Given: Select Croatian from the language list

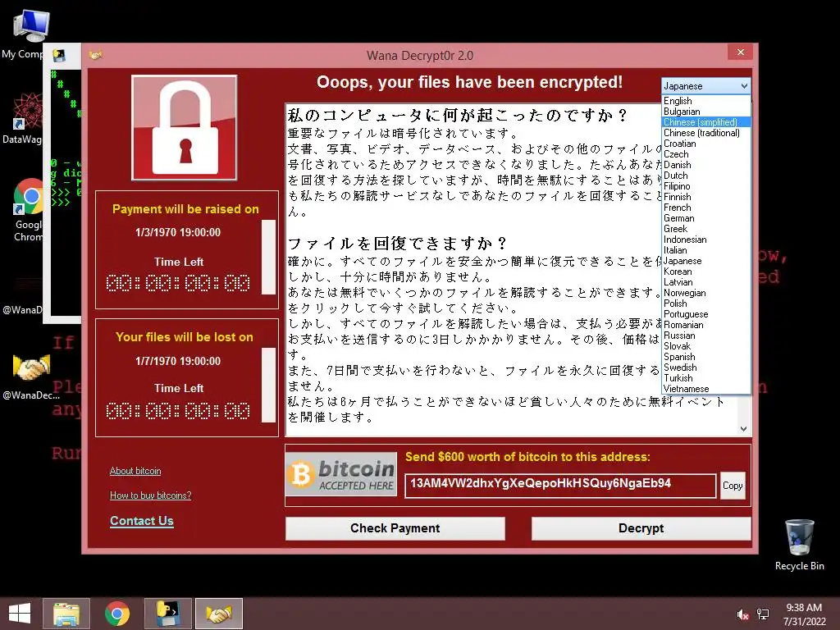Looking at the screenshot, I should coord(706,144).
